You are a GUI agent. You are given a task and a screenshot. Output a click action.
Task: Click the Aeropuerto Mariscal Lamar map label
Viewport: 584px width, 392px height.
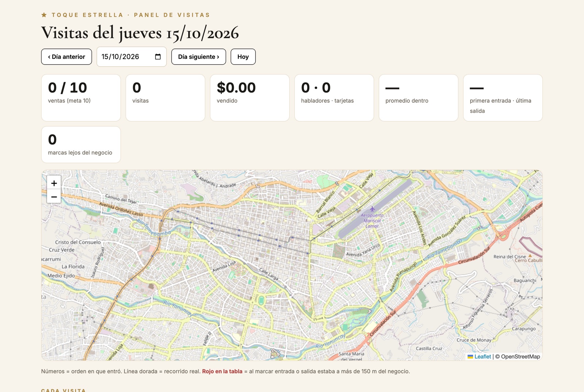click(372, 221)
